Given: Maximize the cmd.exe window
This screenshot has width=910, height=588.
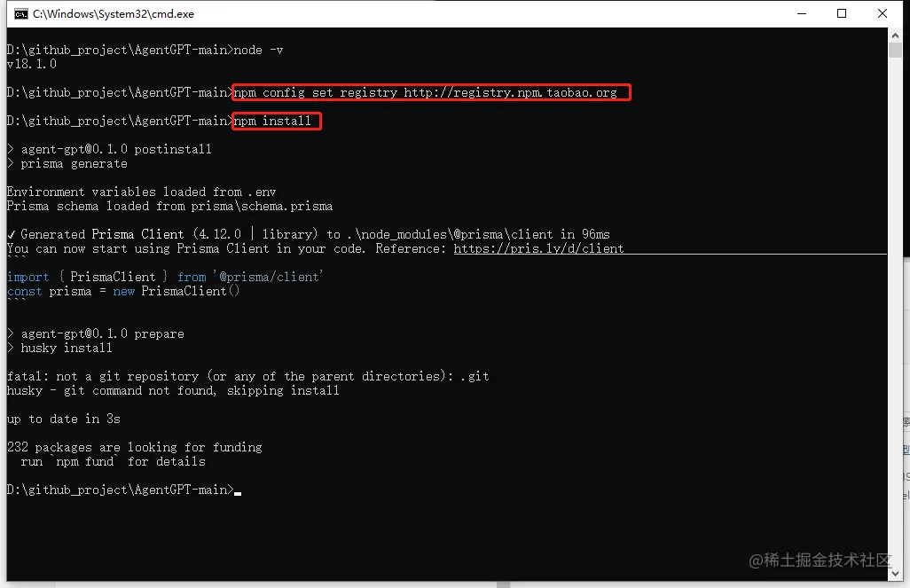Looking at the screenshot, I should [x=842, y=13].
